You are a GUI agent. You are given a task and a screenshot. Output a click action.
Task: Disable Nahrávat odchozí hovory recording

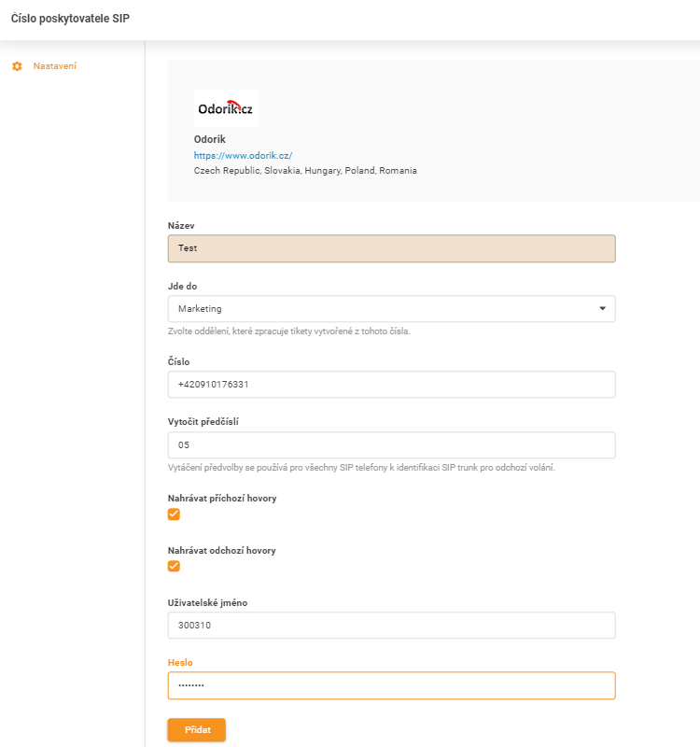(174, 566)
